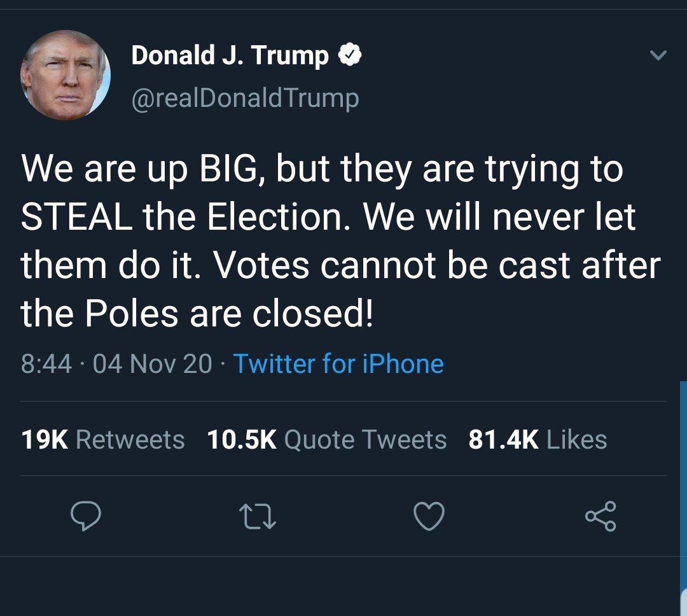687x616 pixels.
Task: Visit the @realDonaldTrump handle
Action: click(x=245, y=98)
